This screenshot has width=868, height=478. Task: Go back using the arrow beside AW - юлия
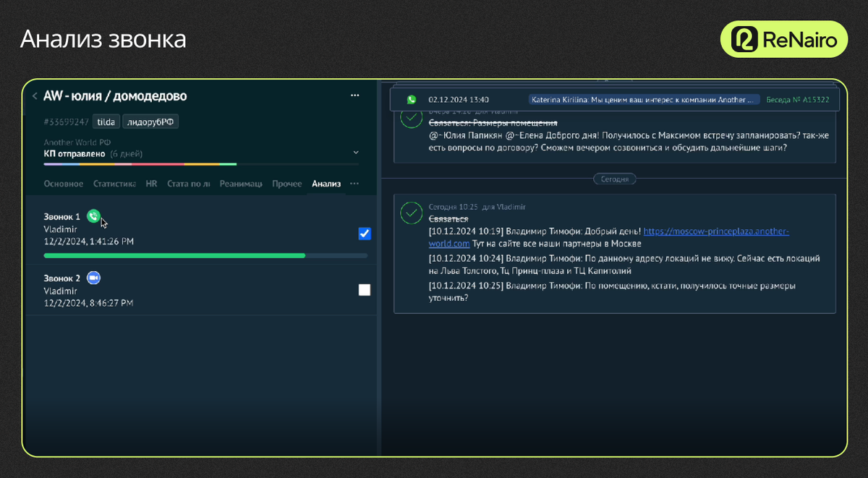pyautogui.click(x=34, y=95)
